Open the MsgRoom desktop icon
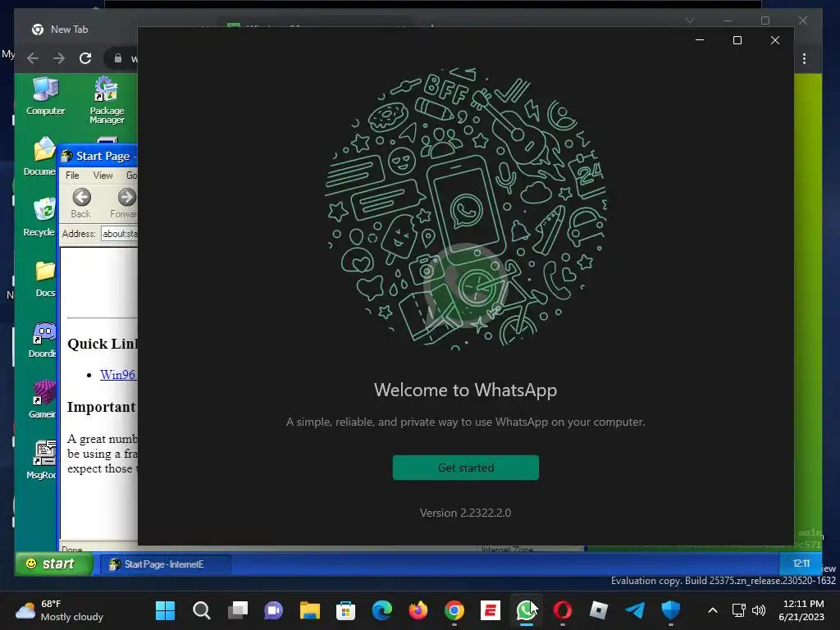 (43, 460)
